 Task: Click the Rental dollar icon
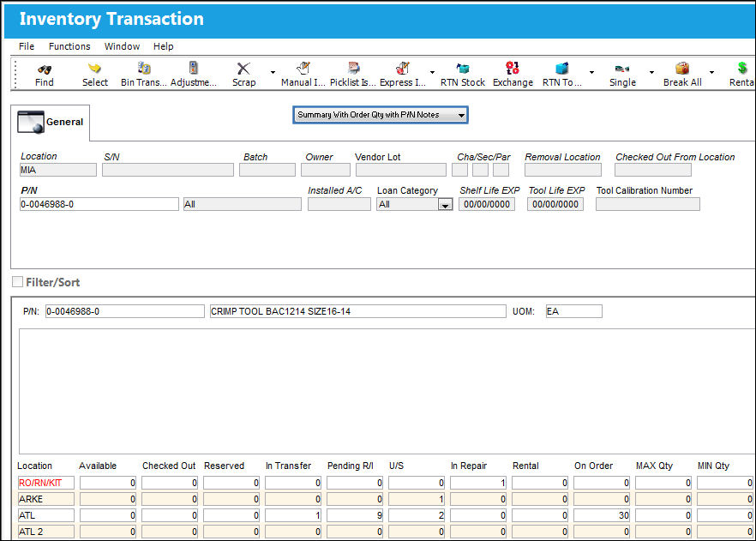point(742,69)
